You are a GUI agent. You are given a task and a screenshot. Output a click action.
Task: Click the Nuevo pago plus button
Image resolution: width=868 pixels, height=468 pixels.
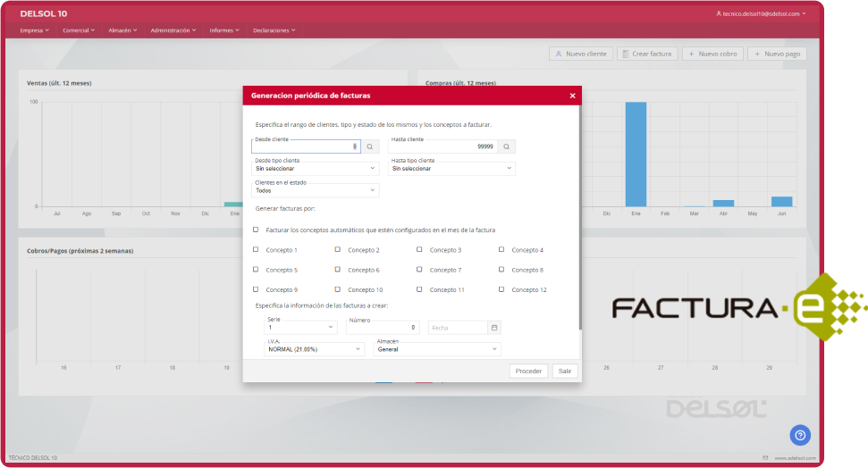(x=777, y=54)
